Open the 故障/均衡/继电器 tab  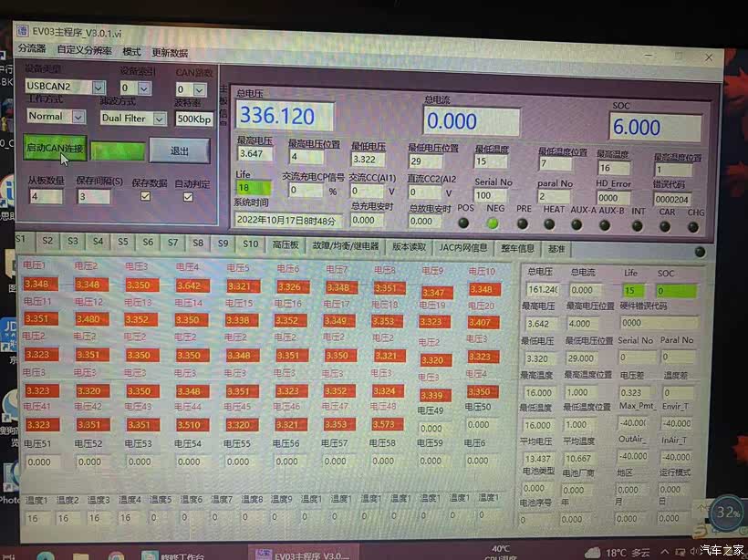pos(345,245)
